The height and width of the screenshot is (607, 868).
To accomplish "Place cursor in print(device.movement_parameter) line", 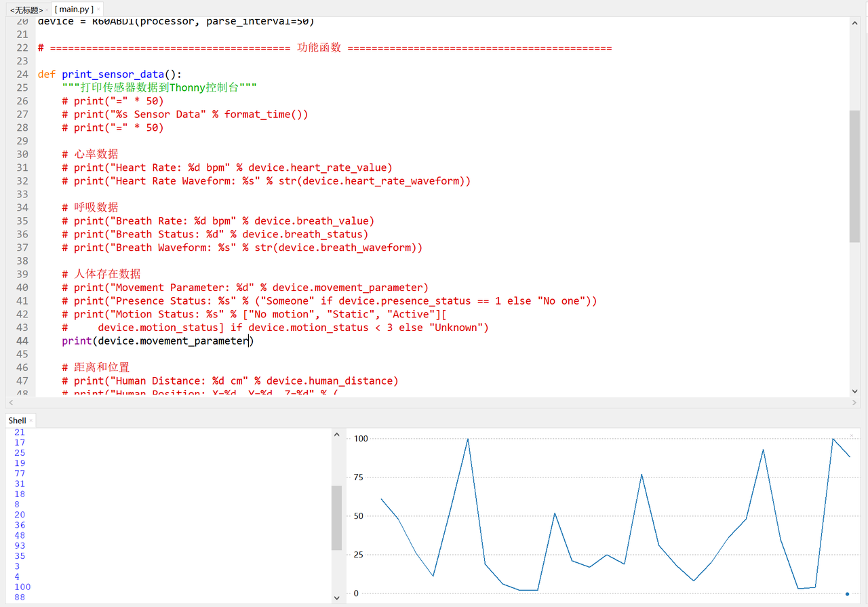I will click(157, 340).
